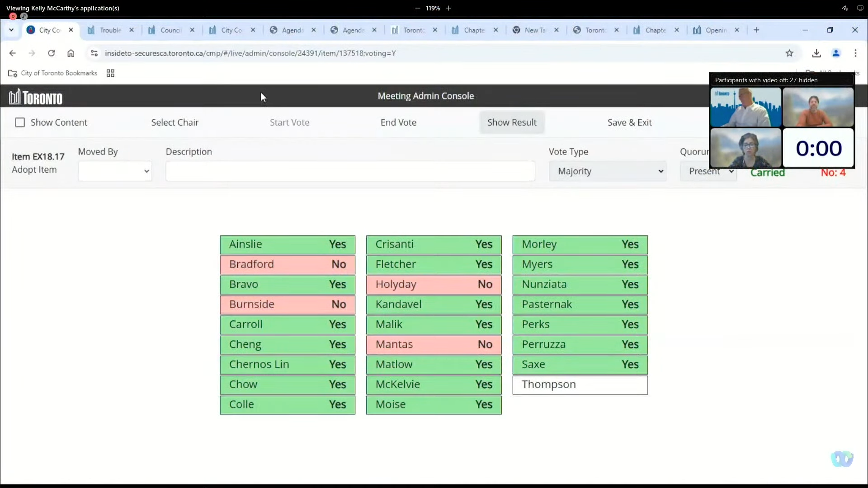Open the tab search dropdown arrow

coord(11,30)
